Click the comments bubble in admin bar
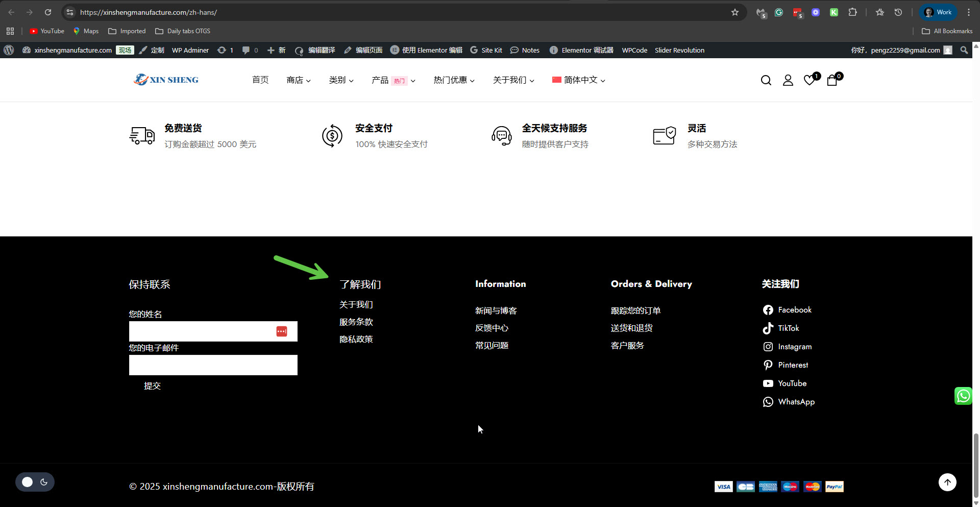Viewport: 980px width, 507px height. pyautogui.click(x=250, y=50)
